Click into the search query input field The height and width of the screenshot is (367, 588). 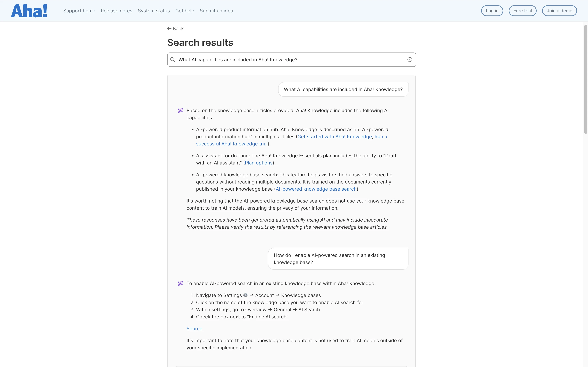click(289, 60)
